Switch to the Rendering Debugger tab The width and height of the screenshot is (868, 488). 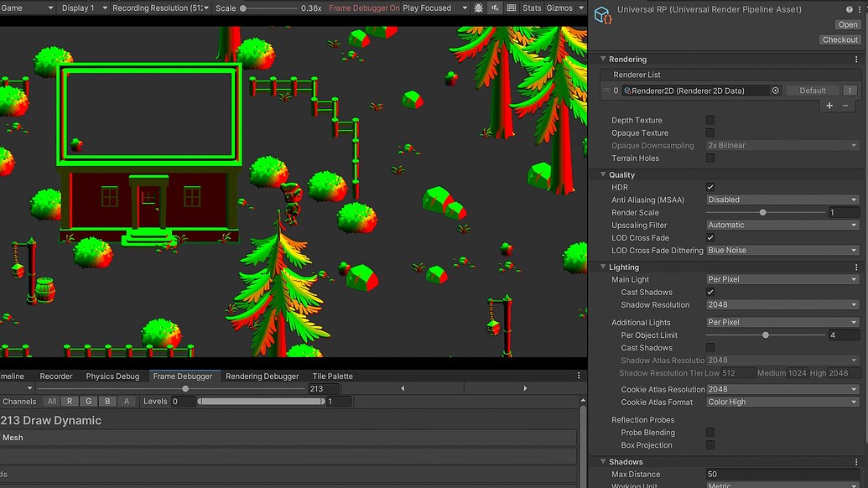pyautogui.click(x=262, y=376)
